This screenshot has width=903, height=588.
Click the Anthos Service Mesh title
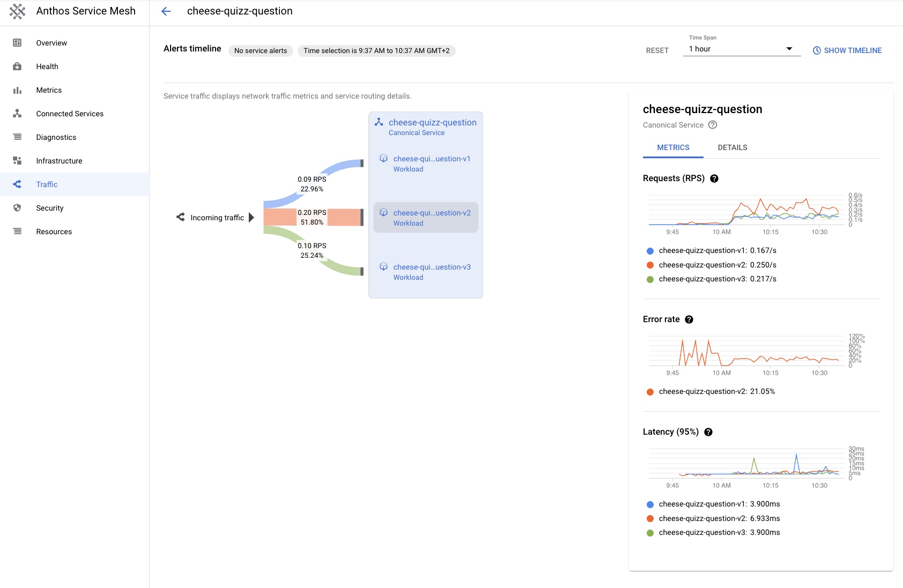click(x=86, y=11)
